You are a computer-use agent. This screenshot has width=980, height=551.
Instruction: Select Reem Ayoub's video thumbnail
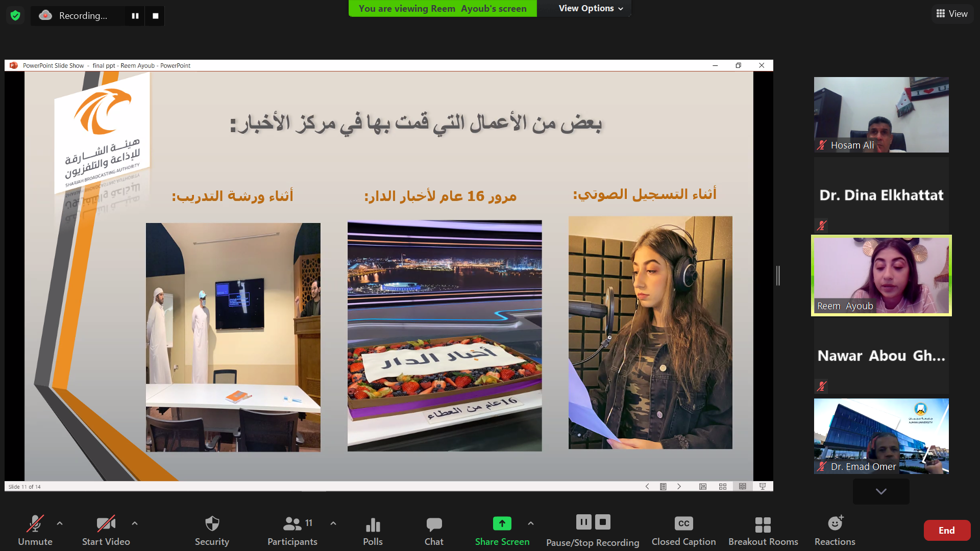coord(881,275)
